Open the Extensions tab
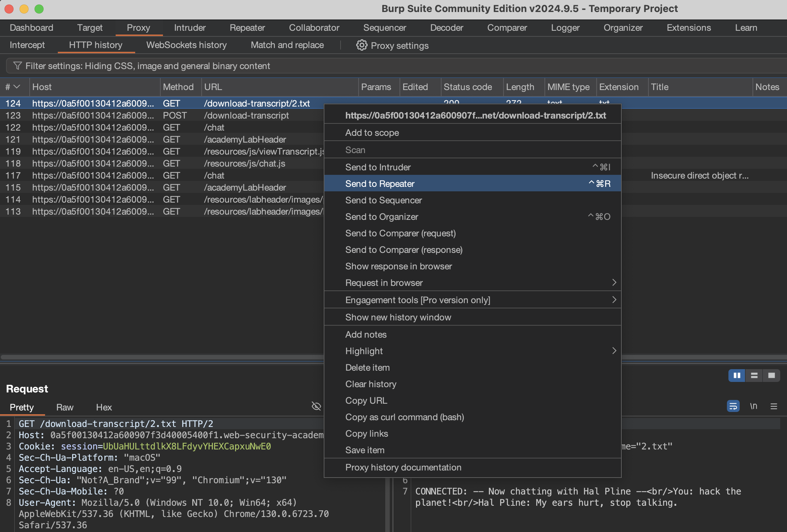 [689, 28]
